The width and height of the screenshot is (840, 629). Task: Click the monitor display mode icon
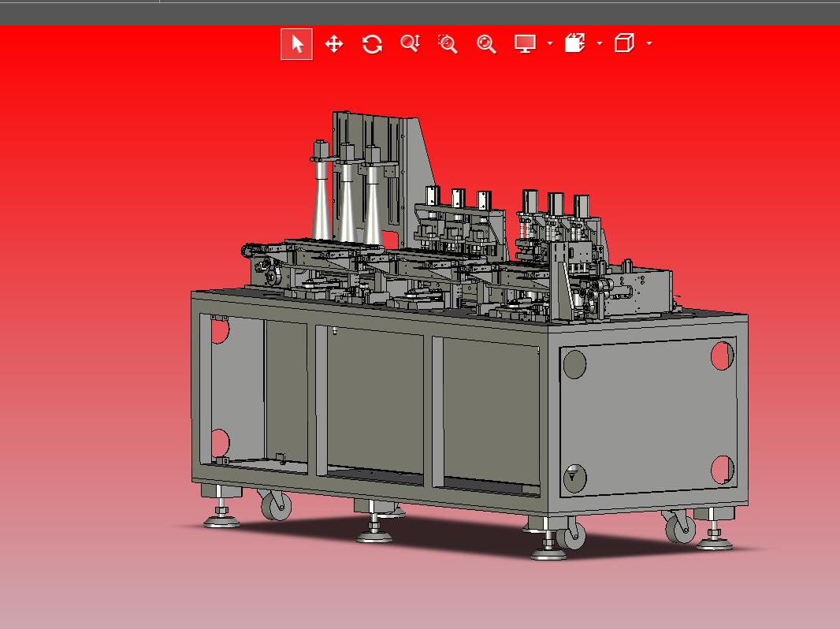pyautogui.click(x=525, y=43)
